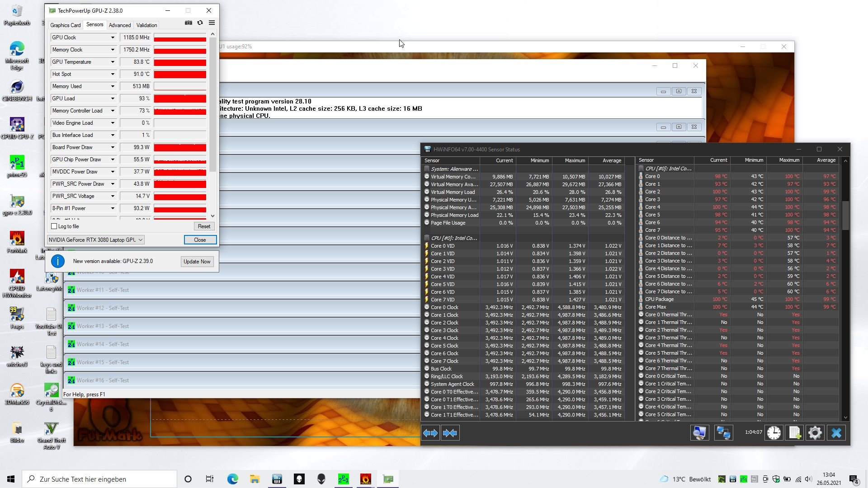Screen dimensions: 868x488
Task: Open the witcher3 desktop shortcut
Action: [x=17, y=356]
